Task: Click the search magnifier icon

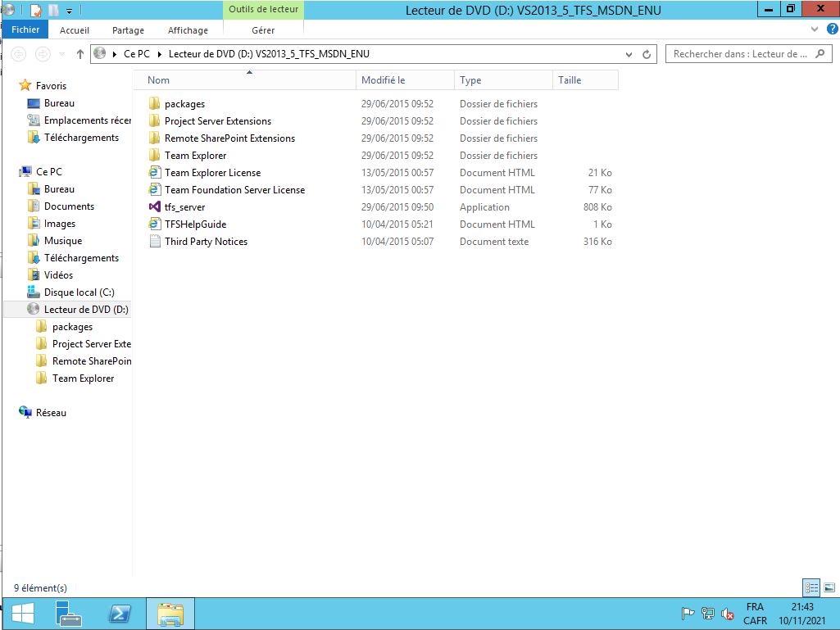Action: click(x=820, y=53)
